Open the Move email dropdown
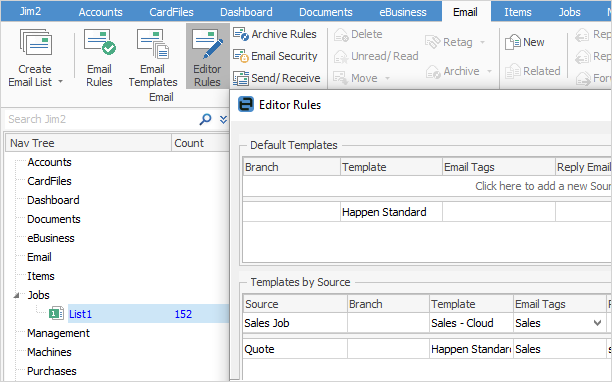Screen dimensions: 612x382 [361, 78]
